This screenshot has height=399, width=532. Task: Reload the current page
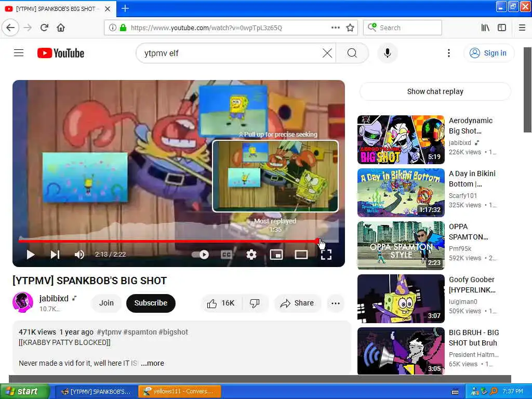45,28
